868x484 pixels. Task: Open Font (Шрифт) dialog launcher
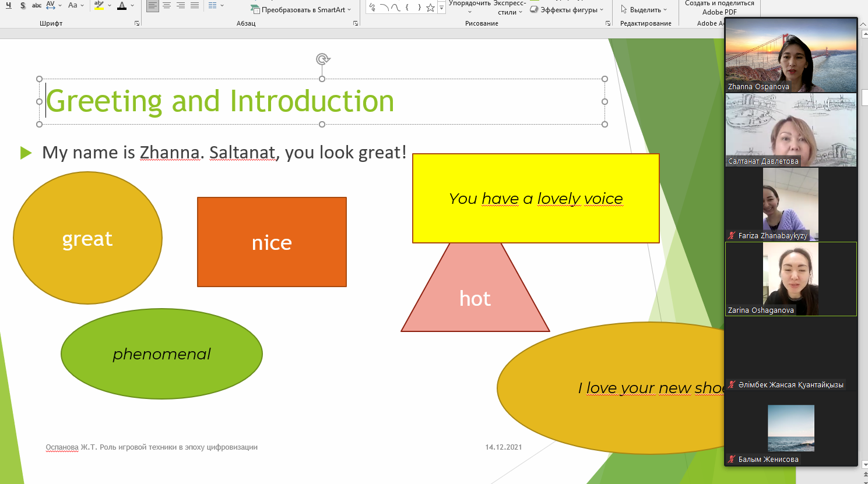[137, 23]
